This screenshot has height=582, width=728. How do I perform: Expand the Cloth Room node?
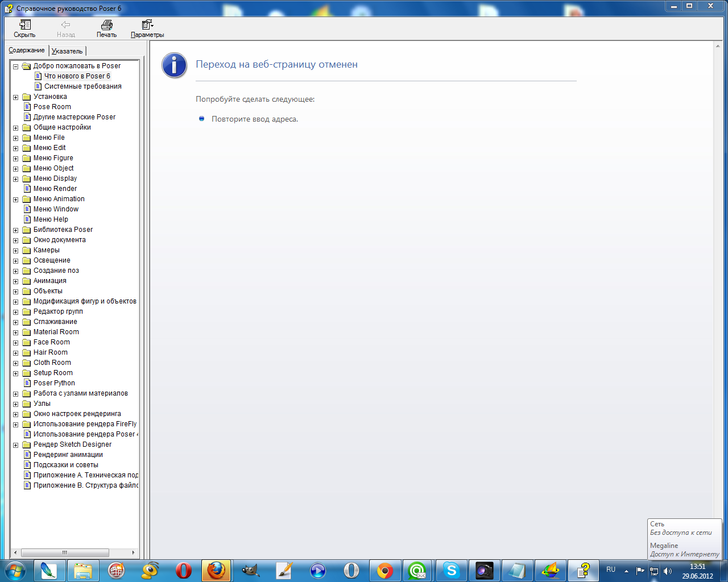tap(16, 363)
